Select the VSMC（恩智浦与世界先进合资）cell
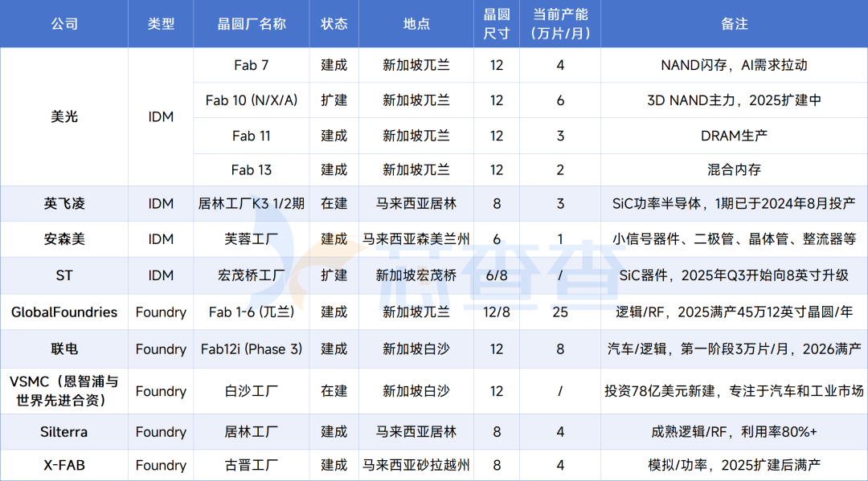Viewport: 868px width, 481px height. (64, 391)
